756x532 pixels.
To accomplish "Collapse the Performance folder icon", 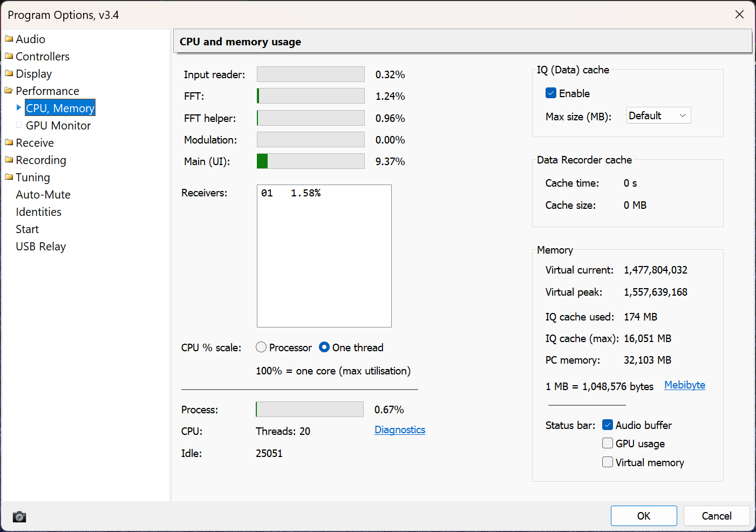I will (x=9, y=91).
